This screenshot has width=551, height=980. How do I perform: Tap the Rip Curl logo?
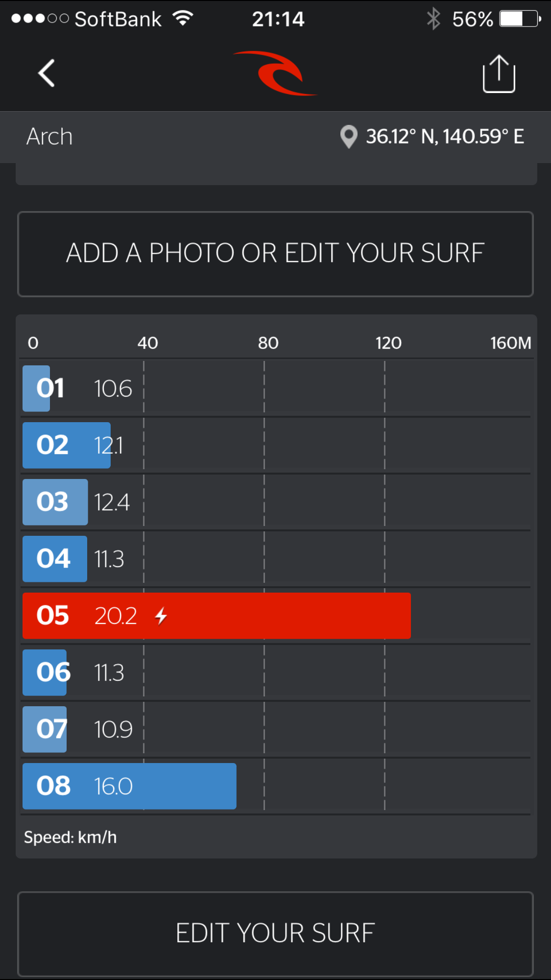pyautogui.click(x=275, y=73)
